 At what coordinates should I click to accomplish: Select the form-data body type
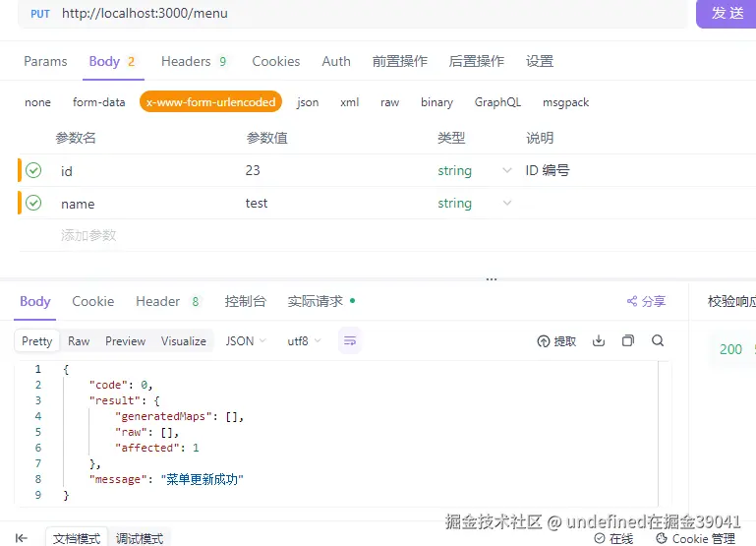99,102
